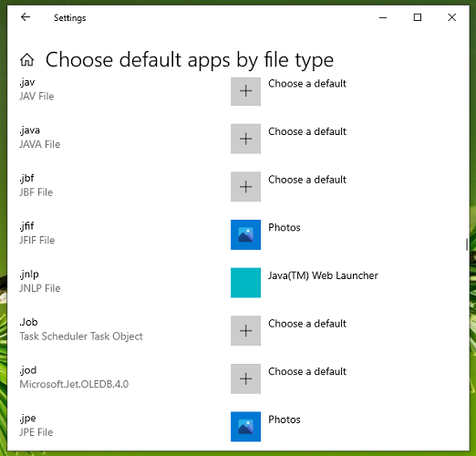Click the .Job extension label
Screen dimensions: 476x456
[29, 322]
